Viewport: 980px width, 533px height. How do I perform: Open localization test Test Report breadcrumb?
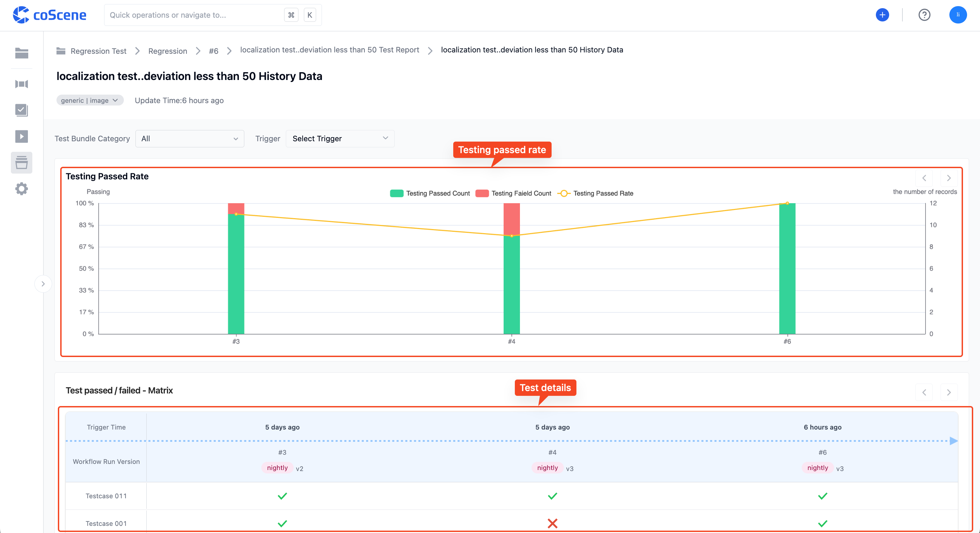pyautogui.click(x=329, y=50)
